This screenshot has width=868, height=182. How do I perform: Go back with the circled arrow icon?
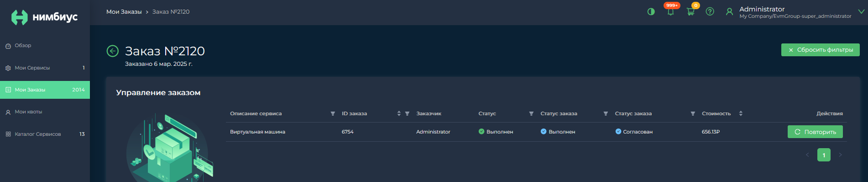(x=112, y=51)
